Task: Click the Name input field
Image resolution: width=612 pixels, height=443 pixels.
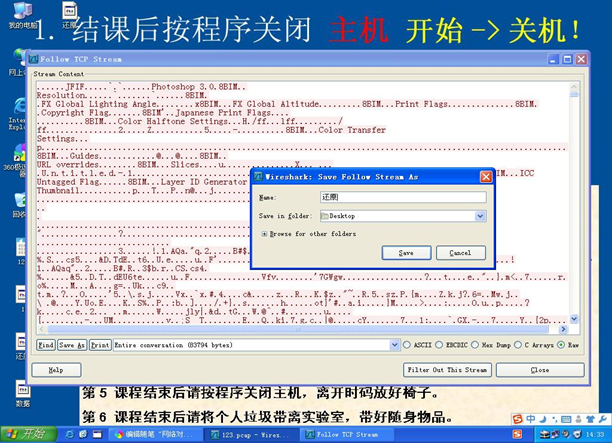Action: 403,197
